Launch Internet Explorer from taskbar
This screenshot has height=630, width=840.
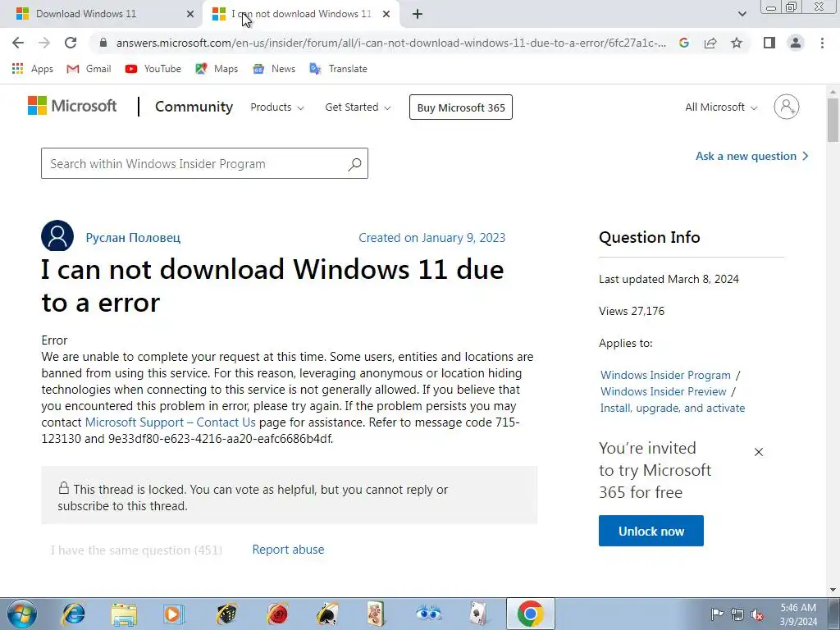[x=73, y=614]
